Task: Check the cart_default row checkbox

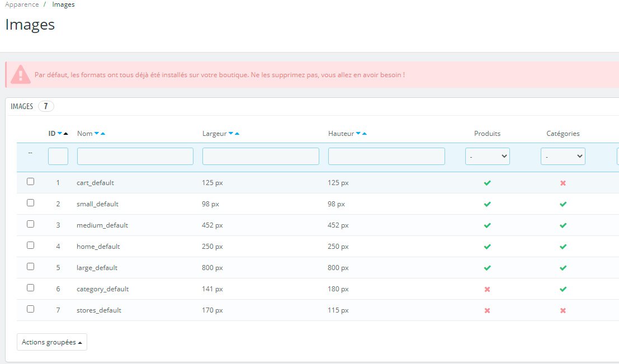Action: pos(30,182)
